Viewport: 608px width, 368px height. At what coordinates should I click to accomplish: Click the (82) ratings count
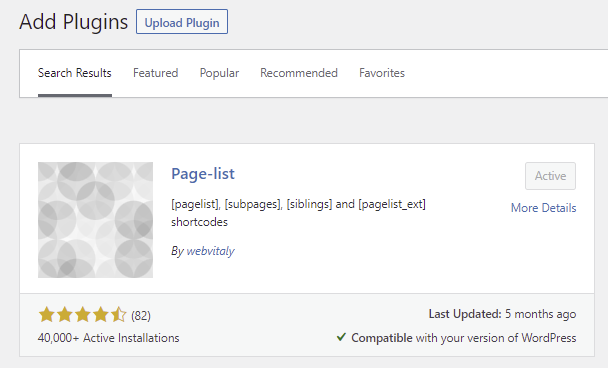pyautogui.click(x=141, y=316)
